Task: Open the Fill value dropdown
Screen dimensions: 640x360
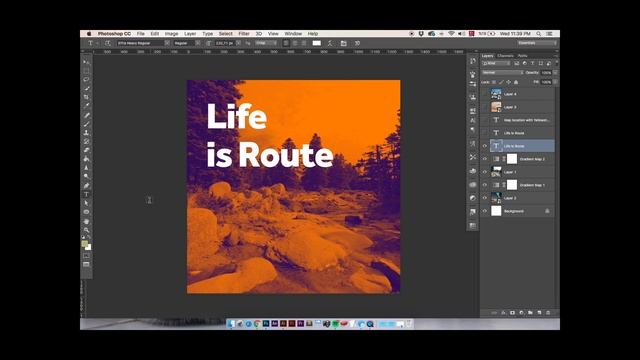Action: coord(555,82)
